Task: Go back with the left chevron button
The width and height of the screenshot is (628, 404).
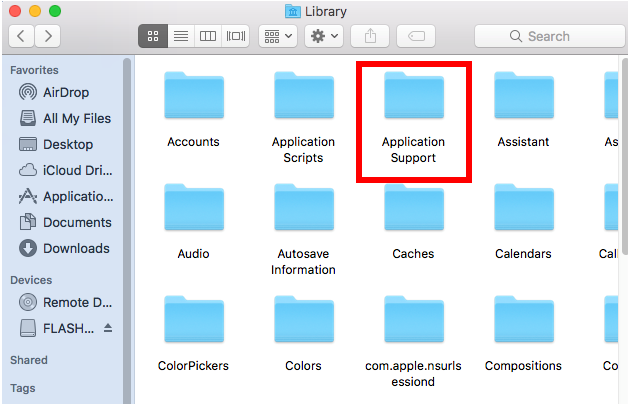Action: coord(21,36)
